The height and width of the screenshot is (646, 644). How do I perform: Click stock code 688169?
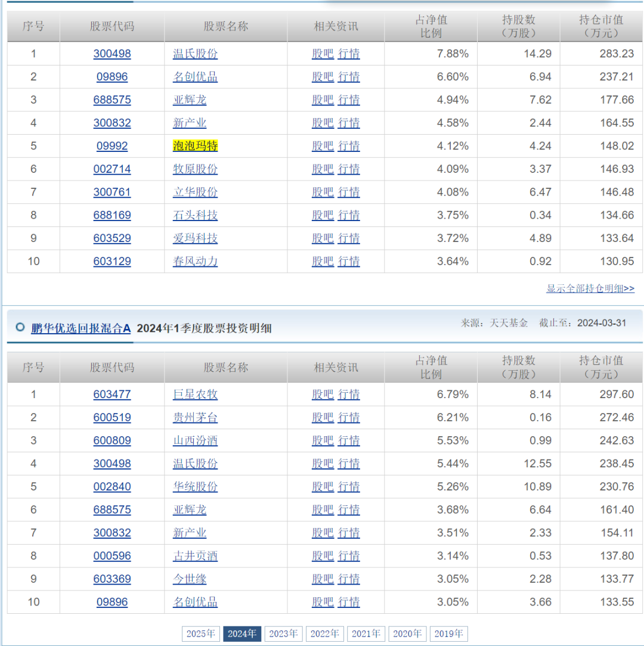tap(112, 215)
